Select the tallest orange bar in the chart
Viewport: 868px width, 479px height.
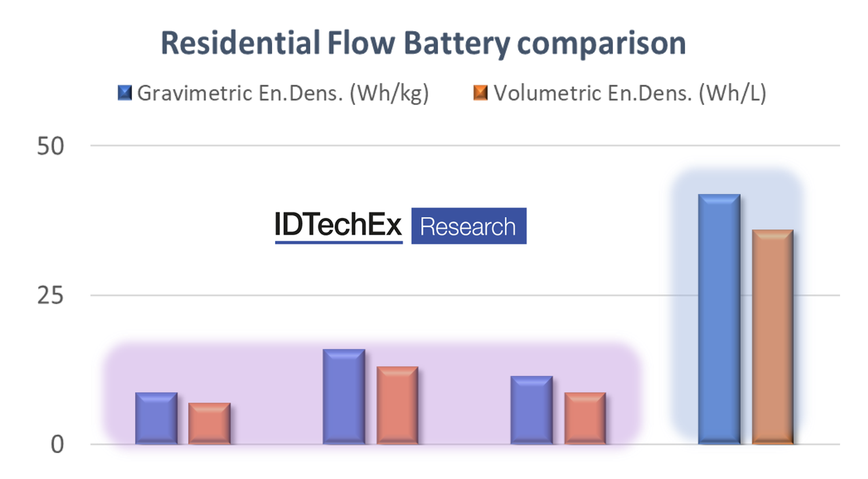[x=773, y=337]
